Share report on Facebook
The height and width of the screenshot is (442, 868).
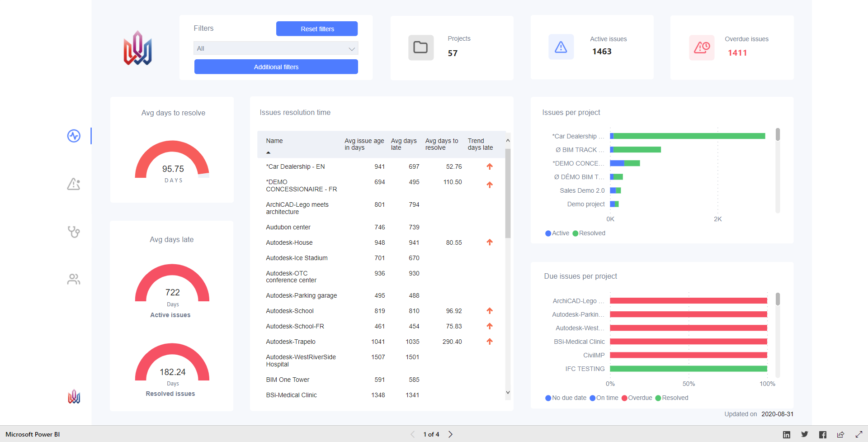click(823, 434)
